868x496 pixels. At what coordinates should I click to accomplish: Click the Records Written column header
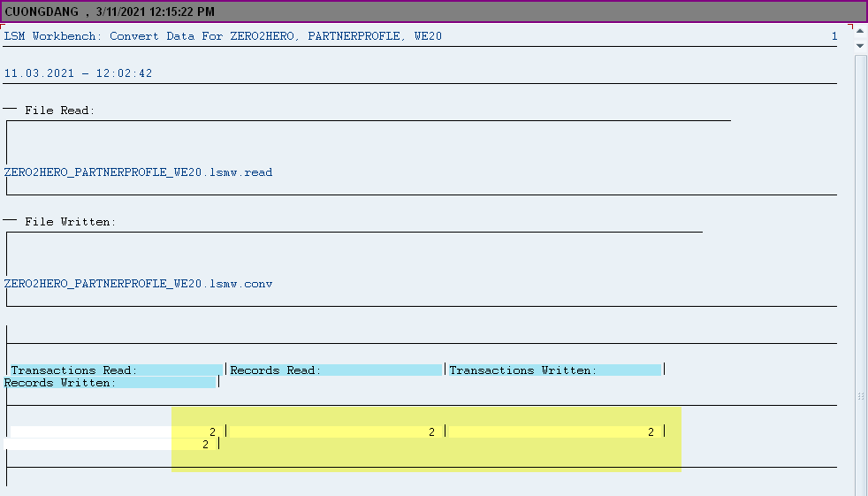(60, 383)
